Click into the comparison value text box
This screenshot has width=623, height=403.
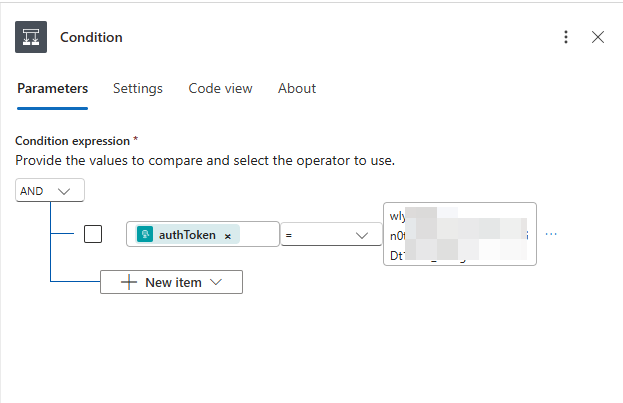(x=459, y=234)
